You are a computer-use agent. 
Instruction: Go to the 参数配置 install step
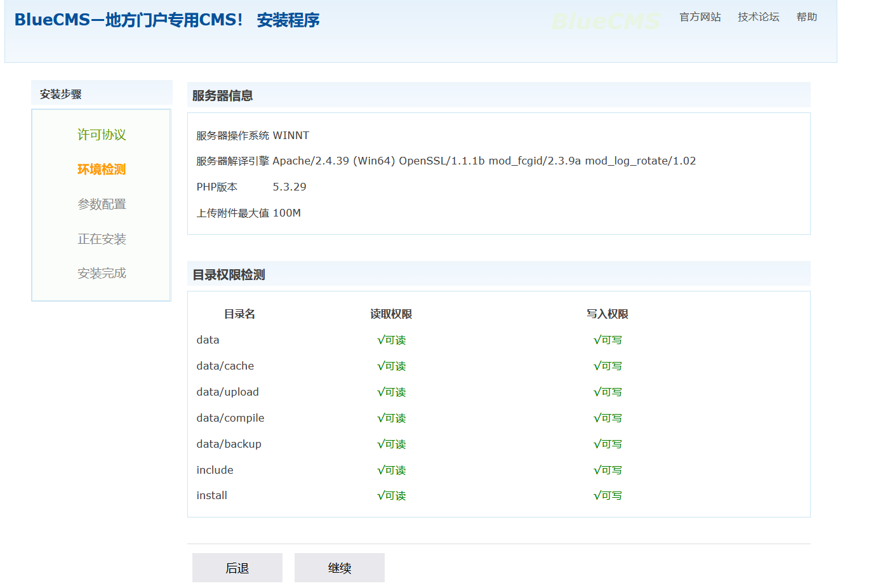click(102, 204)
